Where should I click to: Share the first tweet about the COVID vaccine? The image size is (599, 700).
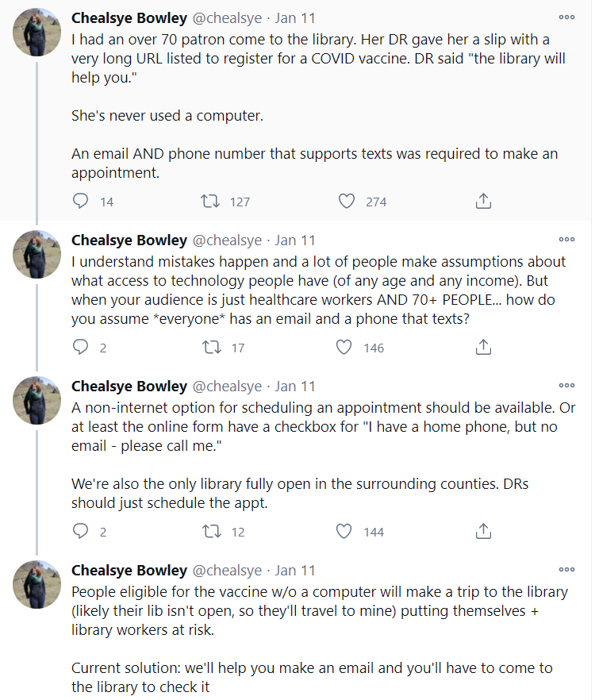(483, 202)
